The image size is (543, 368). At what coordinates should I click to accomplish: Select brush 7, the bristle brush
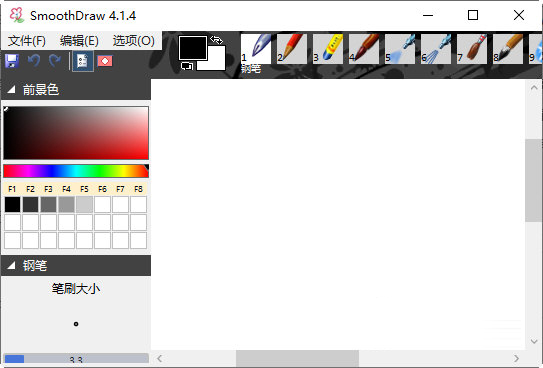(472, 48)
